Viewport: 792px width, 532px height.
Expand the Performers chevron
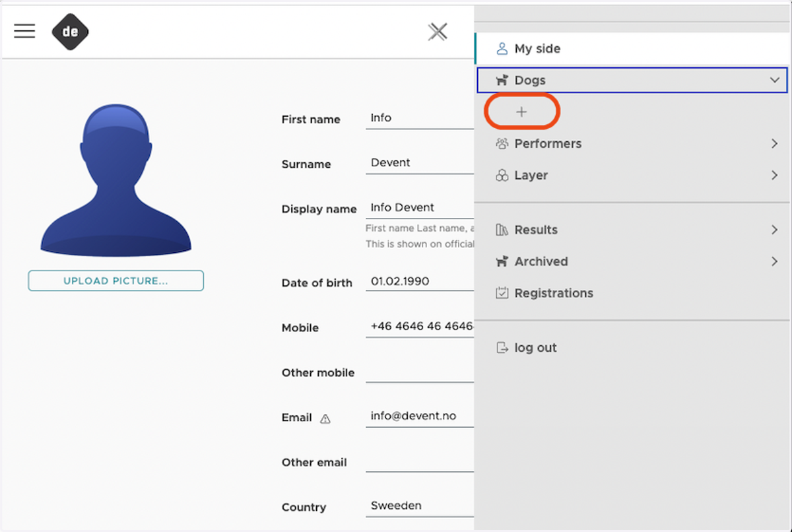click(x=775, y=144)
